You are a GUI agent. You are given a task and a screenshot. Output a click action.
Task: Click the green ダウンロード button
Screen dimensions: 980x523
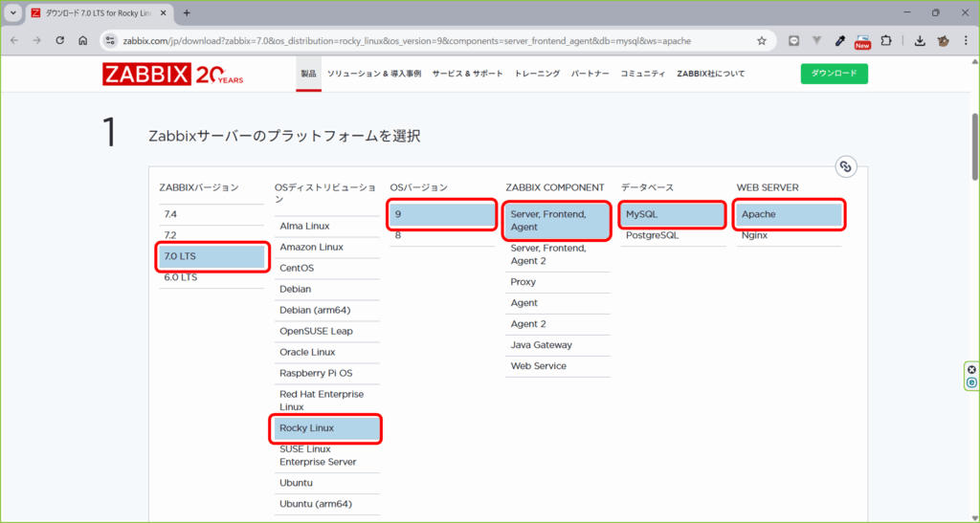point(835,74)
